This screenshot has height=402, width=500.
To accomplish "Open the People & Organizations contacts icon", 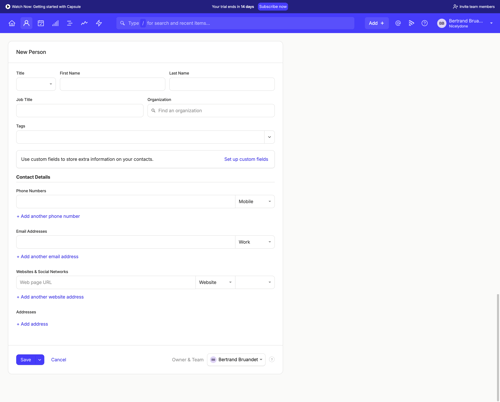I will tap(26, 23).
